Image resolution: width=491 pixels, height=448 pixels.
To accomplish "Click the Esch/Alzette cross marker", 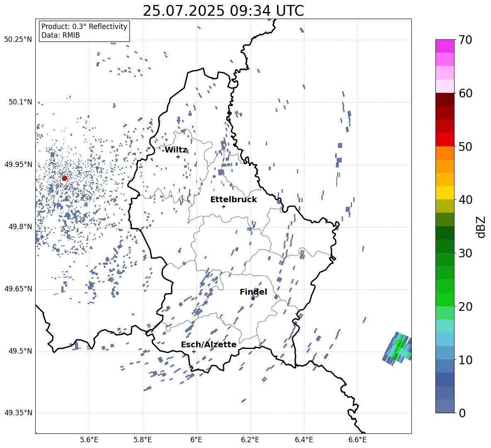I will coord(194,351).
